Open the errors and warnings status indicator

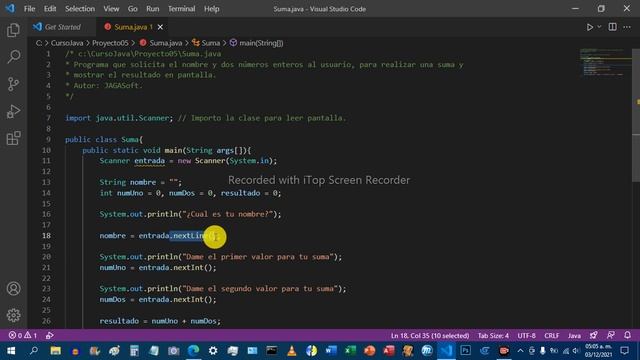click(23, 336)
